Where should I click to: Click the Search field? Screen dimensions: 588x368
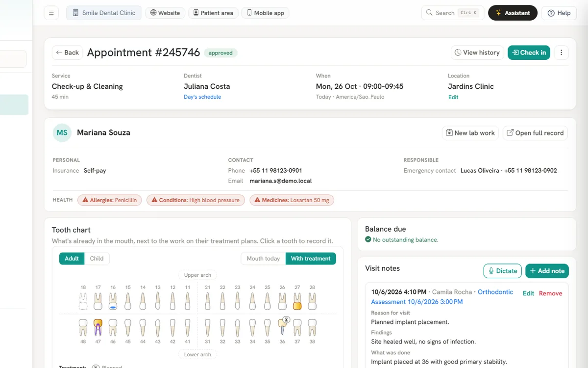(453, 13)
